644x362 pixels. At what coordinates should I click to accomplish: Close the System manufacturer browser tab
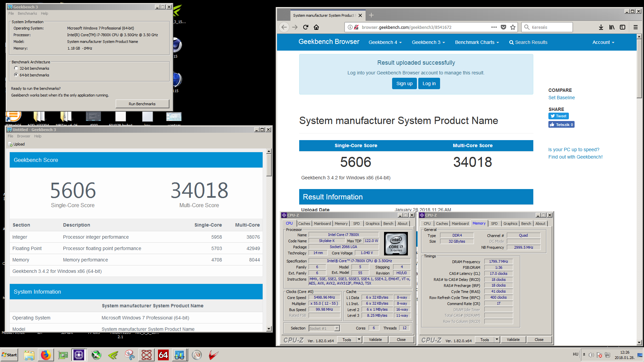tap(360, 15)
